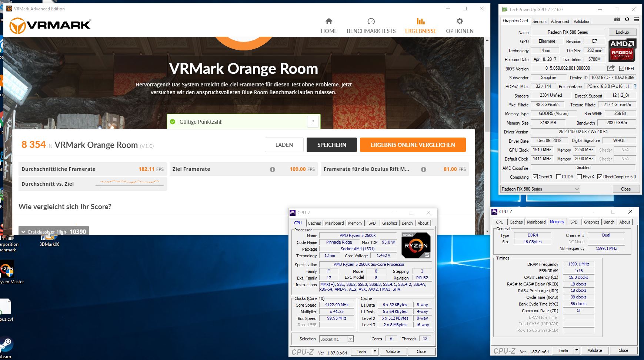Viewport: 644px width, 360px height.
Task: Click the GPU-Z refresh icon
Action: pyautogui.click(x=627, y=19)
